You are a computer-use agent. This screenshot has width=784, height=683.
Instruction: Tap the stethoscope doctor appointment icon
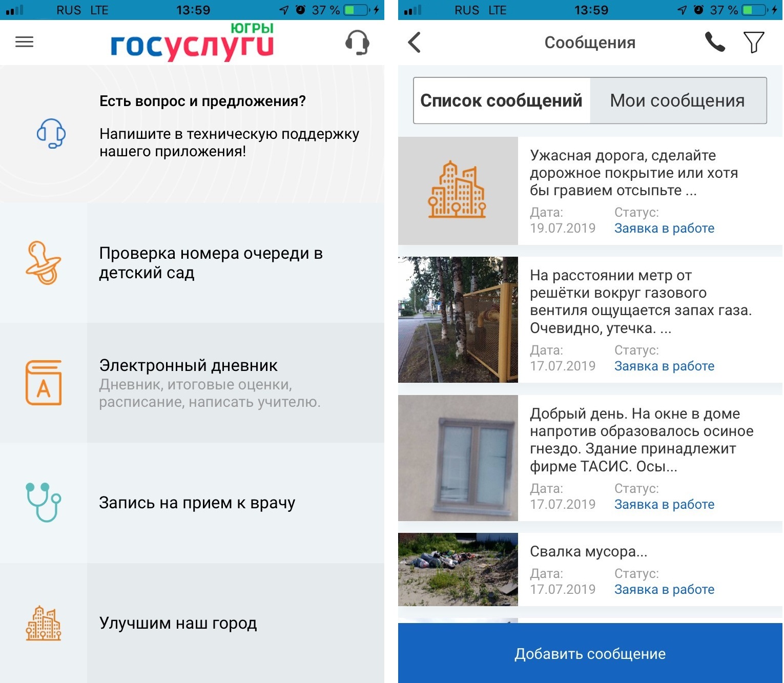click(44, 502)
